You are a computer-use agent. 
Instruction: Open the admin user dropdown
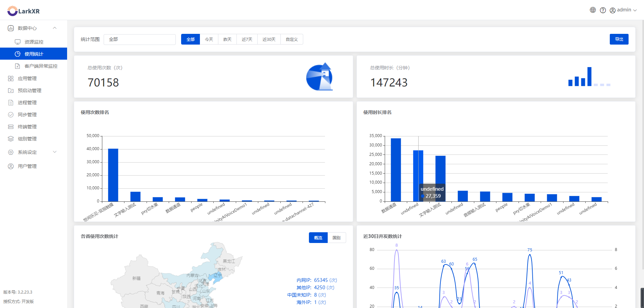pyautogui.click(x=623, y=10)
